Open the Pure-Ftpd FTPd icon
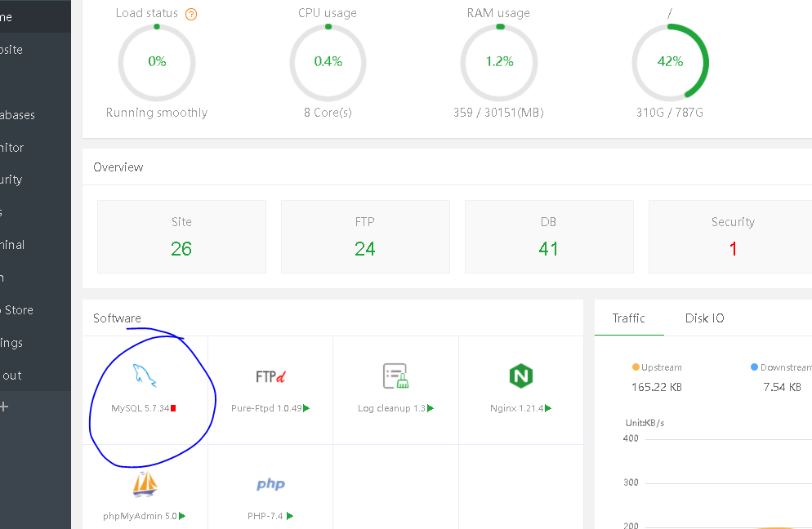 (271, 376)
